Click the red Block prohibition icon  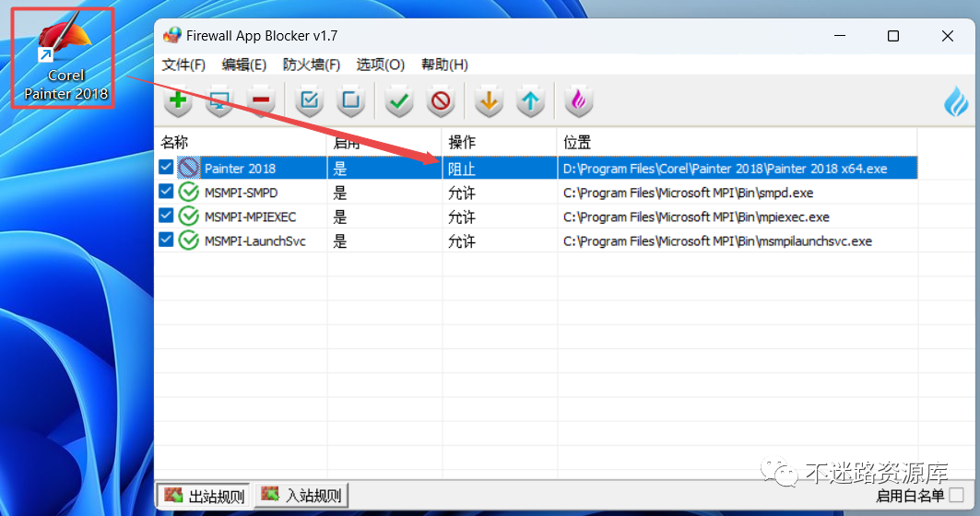coord(442,100)
